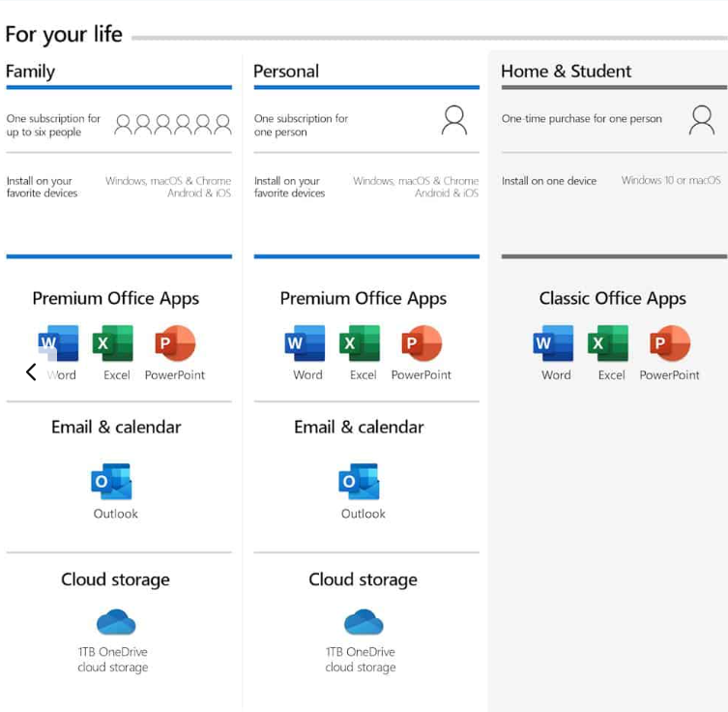Click the single person icon in Personal plan

(454, 120)
